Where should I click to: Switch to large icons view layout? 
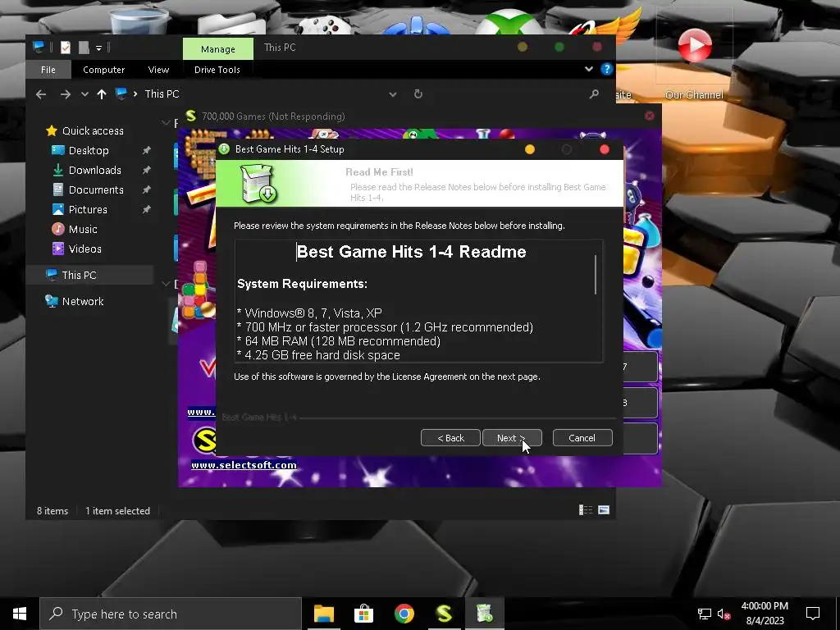(x=604, y=510)
